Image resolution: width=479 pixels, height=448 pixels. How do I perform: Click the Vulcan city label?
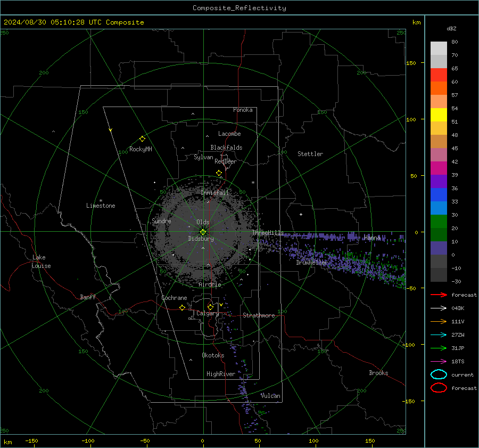270,396
